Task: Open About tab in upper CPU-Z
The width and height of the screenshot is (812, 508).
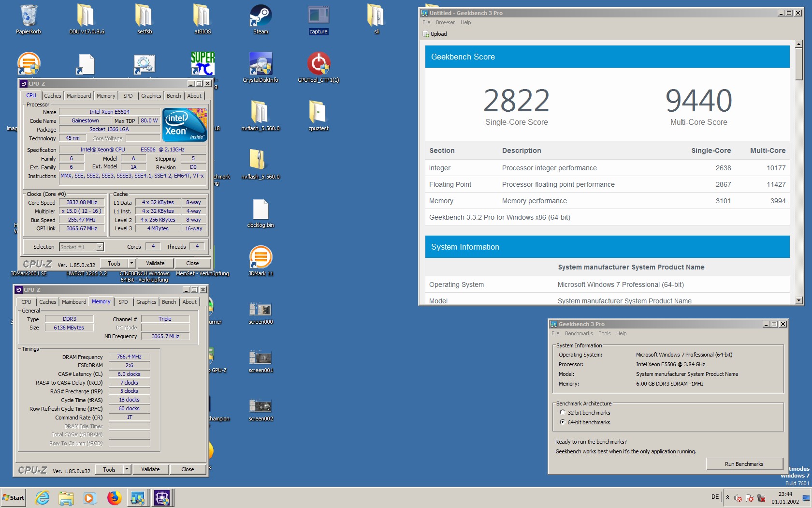Action: coord(194,96)
